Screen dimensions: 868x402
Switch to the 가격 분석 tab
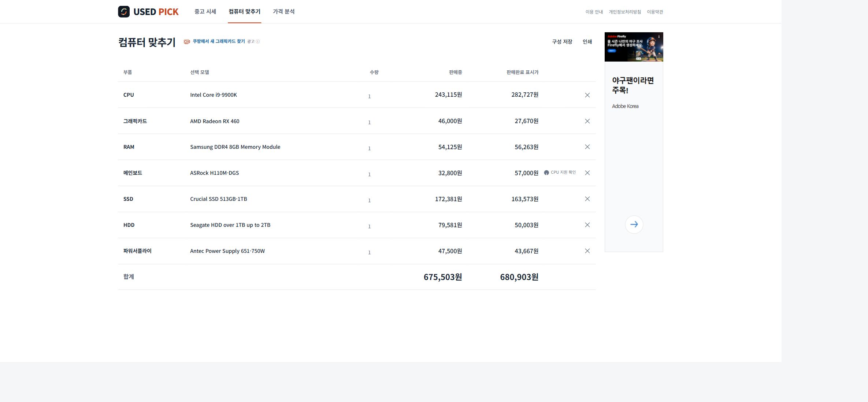point(283,12)
